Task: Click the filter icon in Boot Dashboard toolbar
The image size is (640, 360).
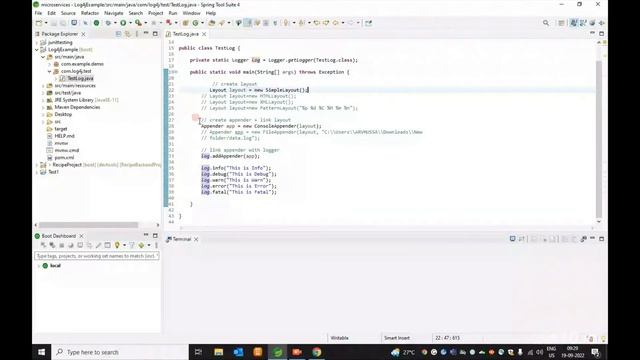Action: point(131,245)
